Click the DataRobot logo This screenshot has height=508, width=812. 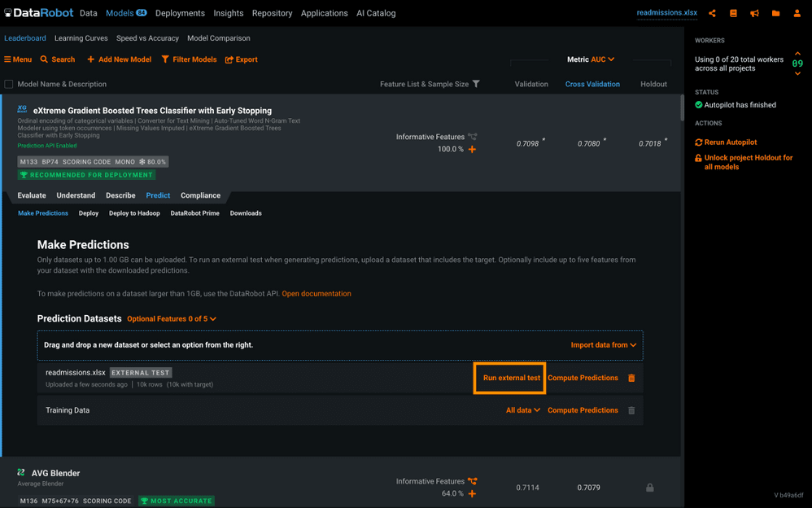click(x=39, y=13)
